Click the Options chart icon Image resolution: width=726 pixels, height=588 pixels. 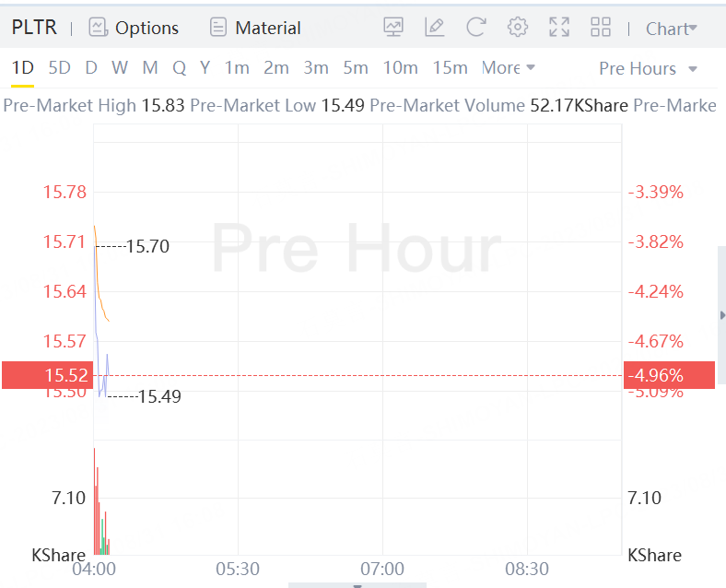click(99, 28)
